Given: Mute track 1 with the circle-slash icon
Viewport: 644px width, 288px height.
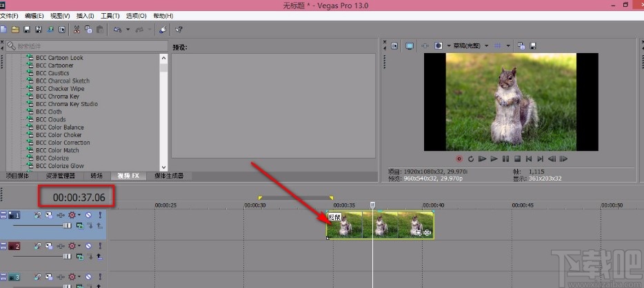Looking at the screenshot, I should pyautogui.click(x=88, y=215).
